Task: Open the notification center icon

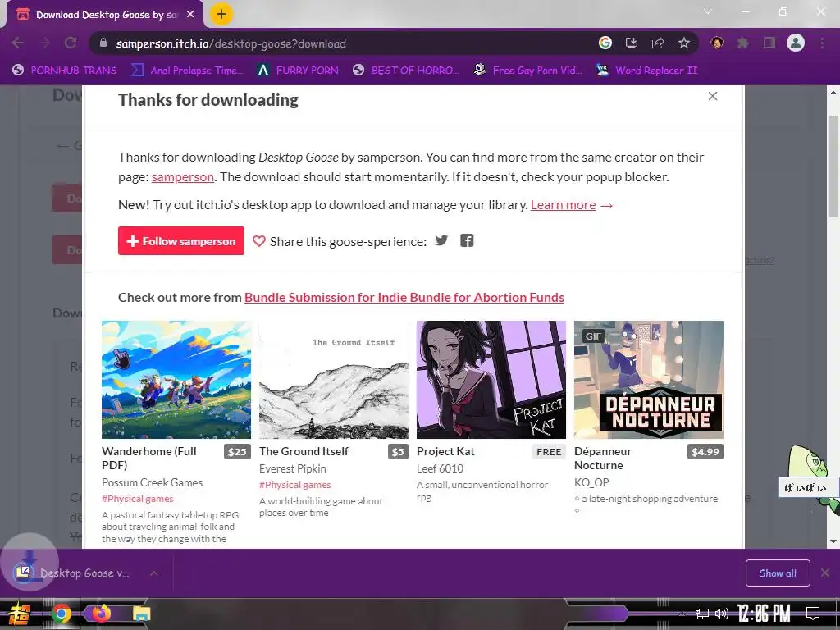Action: point(813,613)
